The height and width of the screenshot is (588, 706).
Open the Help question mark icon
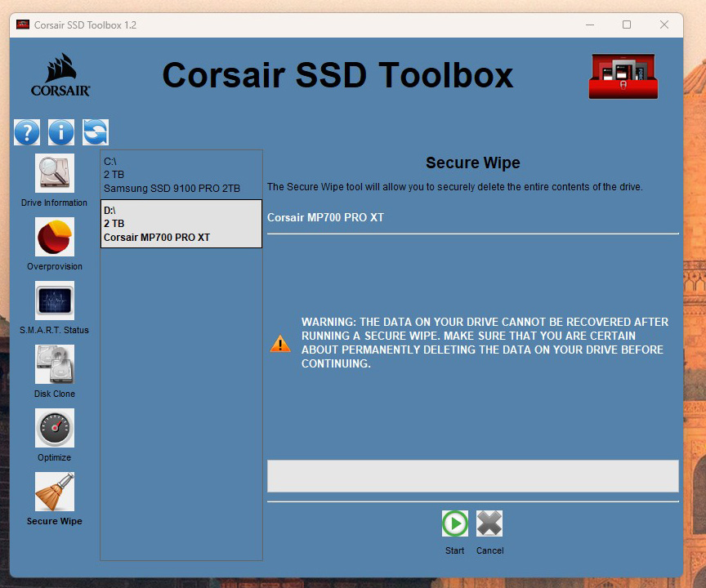click(27, 132)
